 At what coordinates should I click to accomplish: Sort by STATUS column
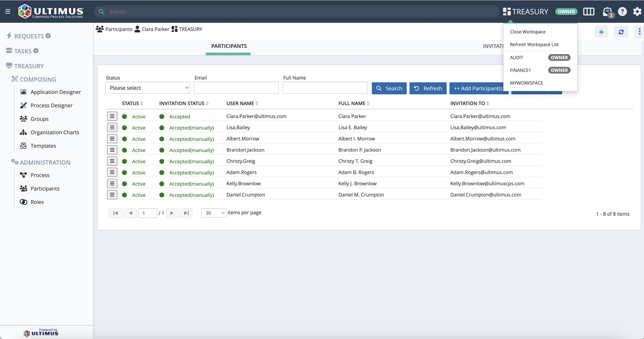[133, 103]
